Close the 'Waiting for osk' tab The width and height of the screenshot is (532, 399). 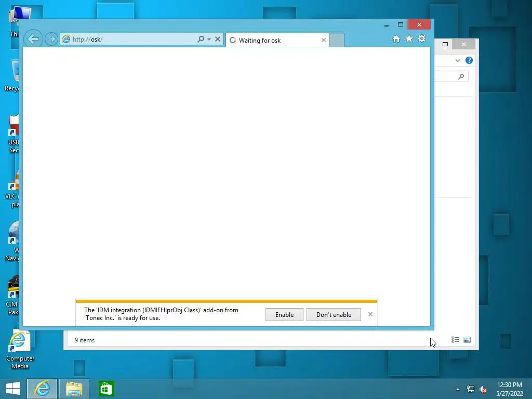[324, 40]
